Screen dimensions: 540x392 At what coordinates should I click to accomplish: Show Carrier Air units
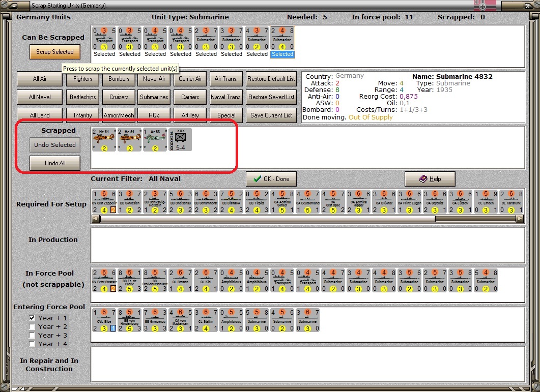pos(190,79)
